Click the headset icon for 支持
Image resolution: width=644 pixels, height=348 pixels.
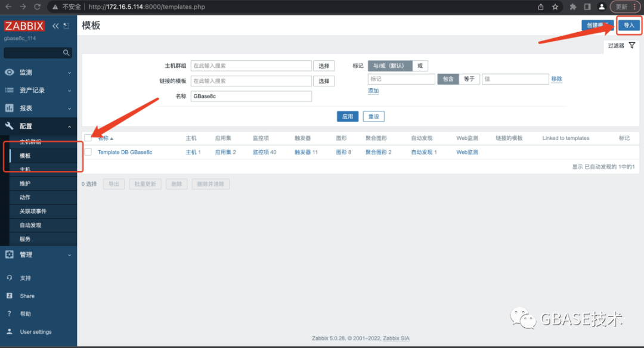(x=10, y=278)
